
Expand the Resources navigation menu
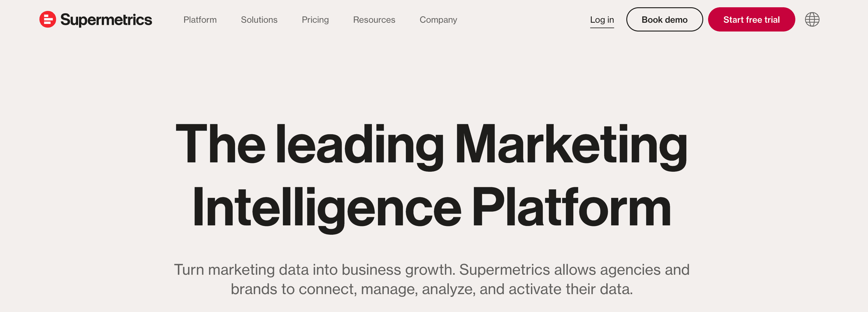(x=374, y=20)
